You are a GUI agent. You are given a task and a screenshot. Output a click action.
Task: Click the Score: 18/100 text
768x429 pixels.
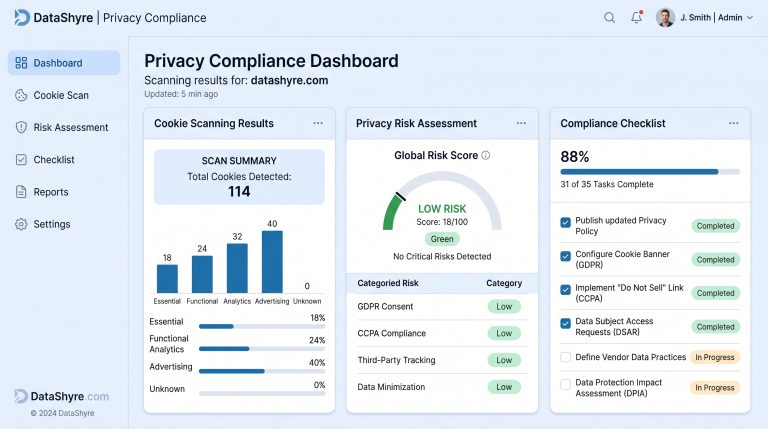click(442, 222)
